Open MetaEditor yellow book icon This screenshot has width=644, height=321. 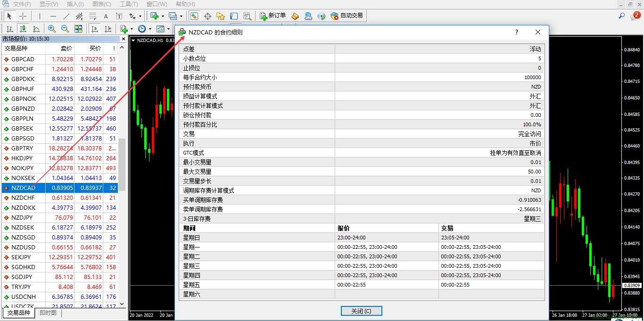[295, 16]
